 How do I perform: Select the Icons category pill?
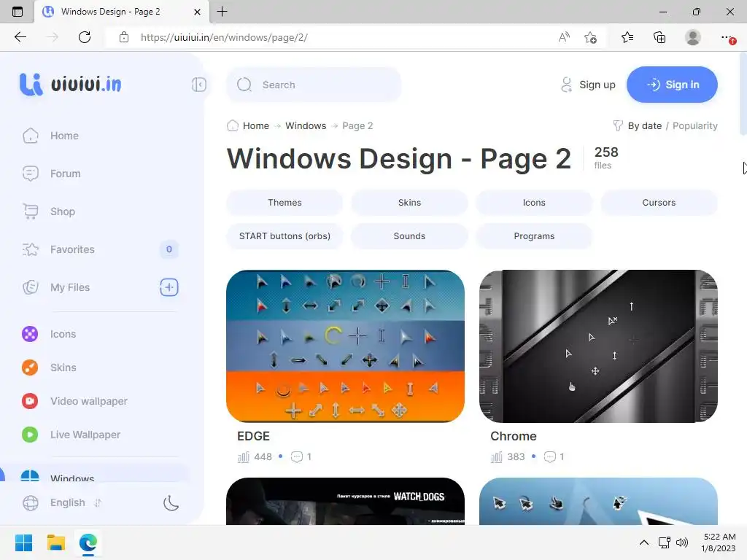click(534, 203)
